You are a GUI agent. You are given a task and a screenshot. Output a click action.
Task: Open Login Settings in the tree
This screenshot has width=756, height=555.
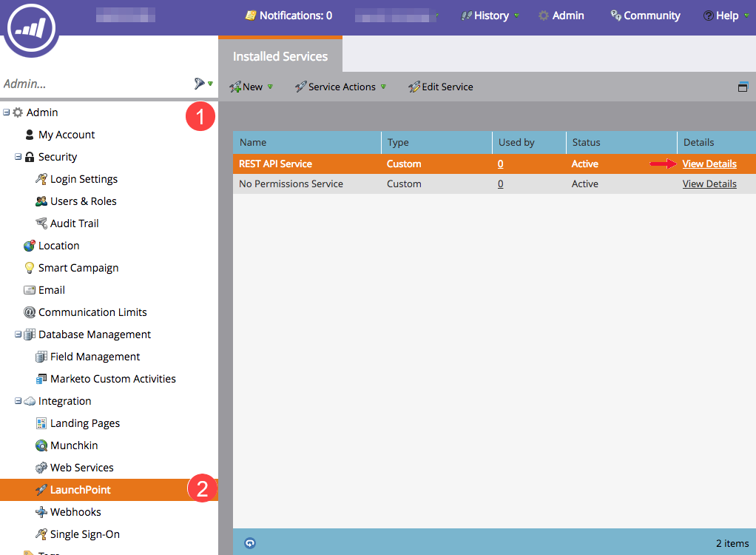84,179
